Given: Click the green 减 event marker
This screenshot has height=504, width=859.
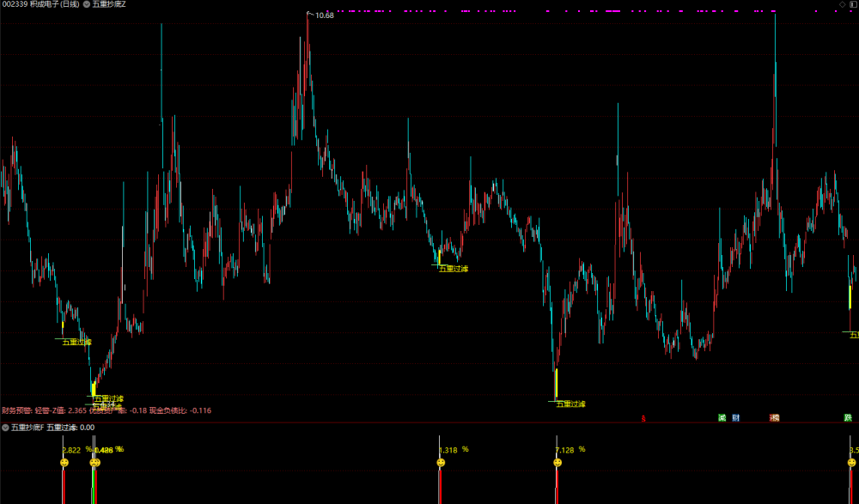Looking at the screenshot, I should (x=722, y=418).
